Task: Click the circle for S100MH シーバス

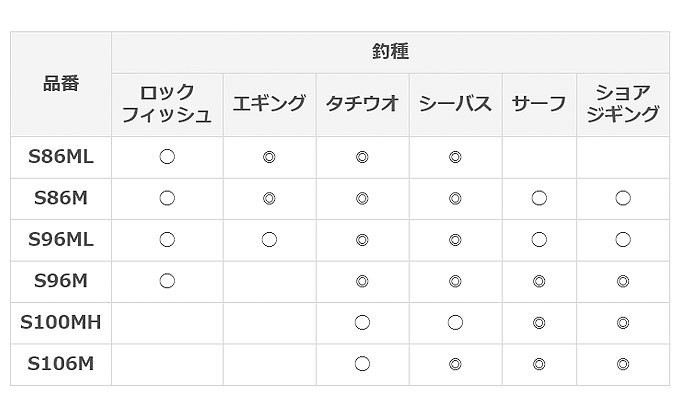Action: coord(455,323)
